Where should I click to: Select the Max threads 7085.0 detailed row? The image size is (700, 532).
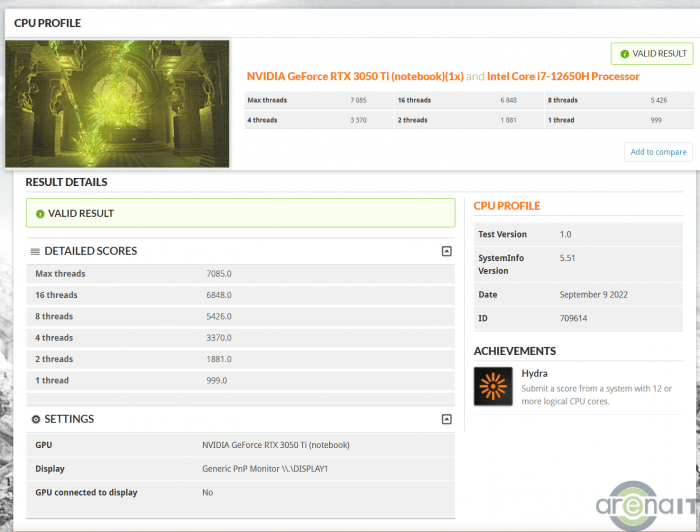click(241, 274)
